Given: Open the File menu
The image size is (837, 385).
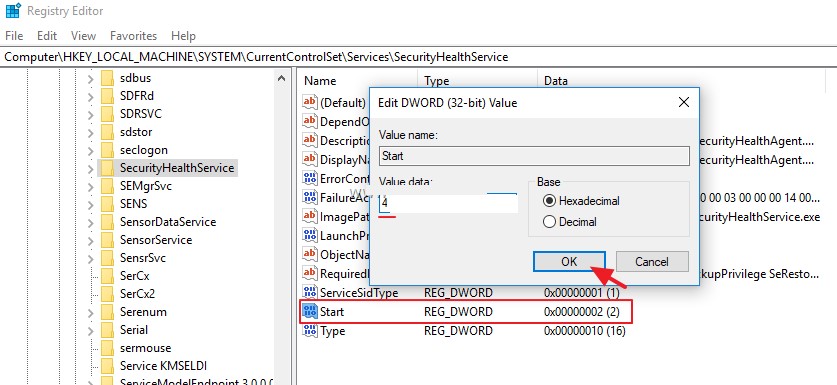Looking at the screenshot, I should coord(14,36).
